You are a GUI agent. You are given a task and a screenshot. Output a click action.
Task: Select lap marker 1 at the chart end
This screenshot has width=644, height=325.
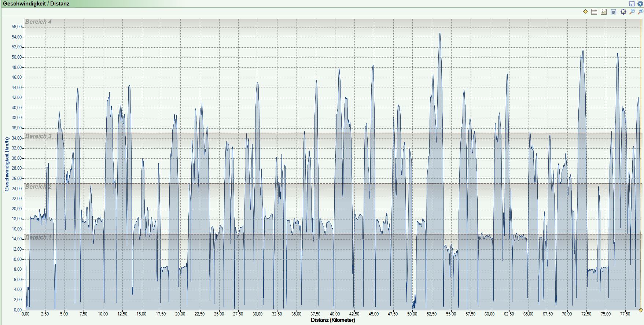coord(641,310)
